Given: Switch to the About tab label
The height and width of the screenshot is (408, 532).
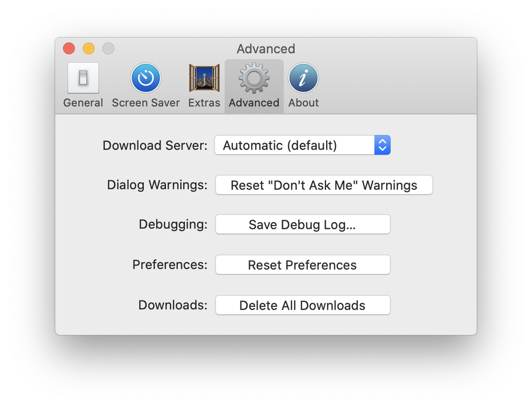Looking at the screenshot, I should [303, 103].
